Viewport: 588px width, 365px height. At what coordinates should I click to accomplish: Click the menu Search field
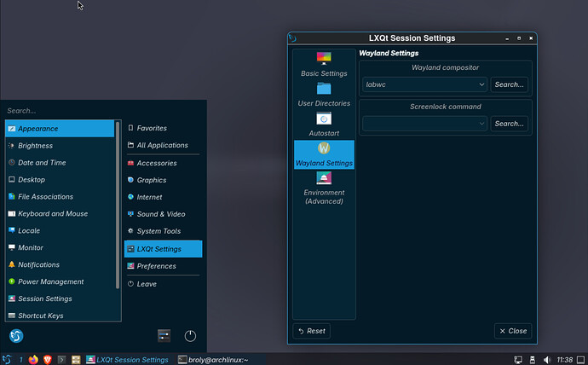103,111
